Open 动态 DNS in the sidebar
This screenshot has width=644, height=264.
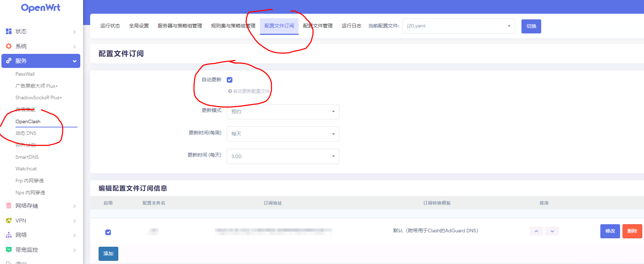[x=26, y=133]
